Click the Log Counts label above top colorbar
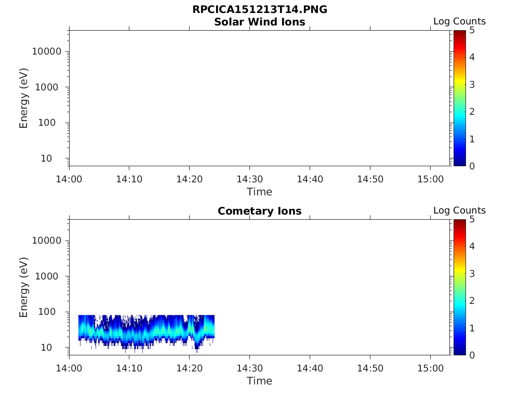This screenshot has height=399, width=532. tap(459, 21)
